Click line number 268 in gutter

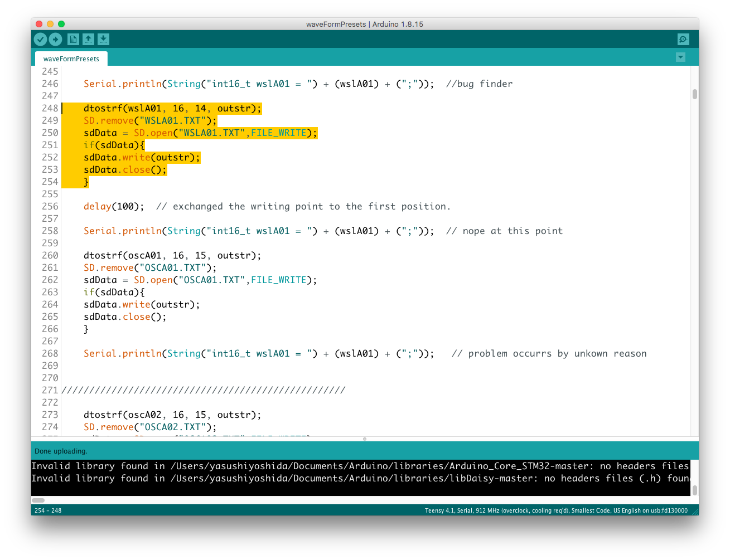(50, 353)
